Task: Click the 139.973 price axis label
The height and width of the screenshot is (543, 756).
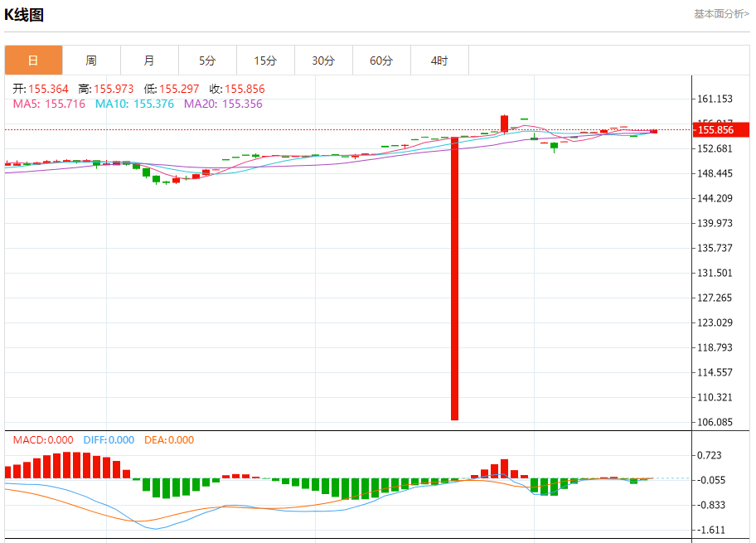Action: tap(715, 223)
